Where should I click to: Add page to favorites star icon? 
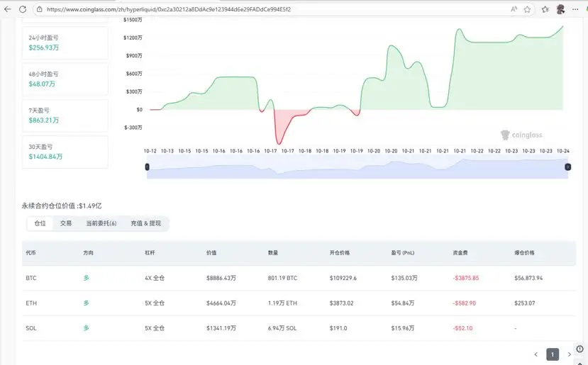(527, 9)
